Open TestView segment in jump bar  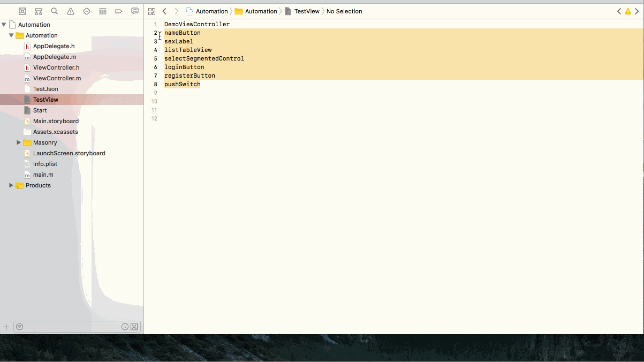(302, 11)
